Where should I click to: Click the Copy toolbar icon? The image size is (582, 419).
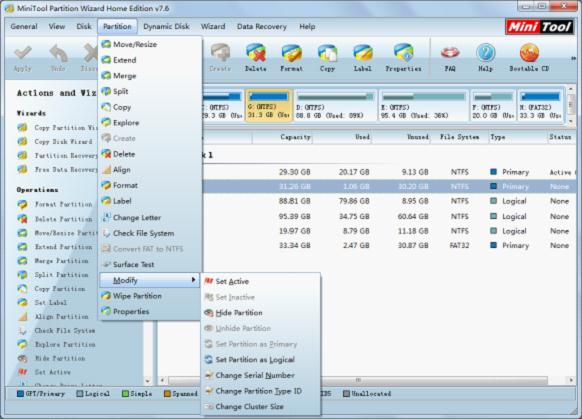tap(327, 58)
